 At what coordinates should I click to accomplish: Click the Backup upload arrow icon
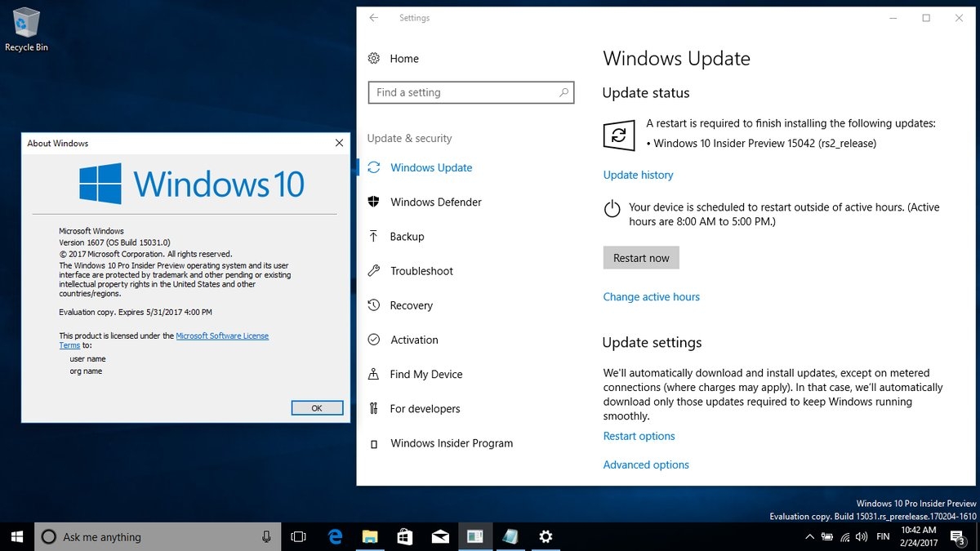click(x=373, y=236)
